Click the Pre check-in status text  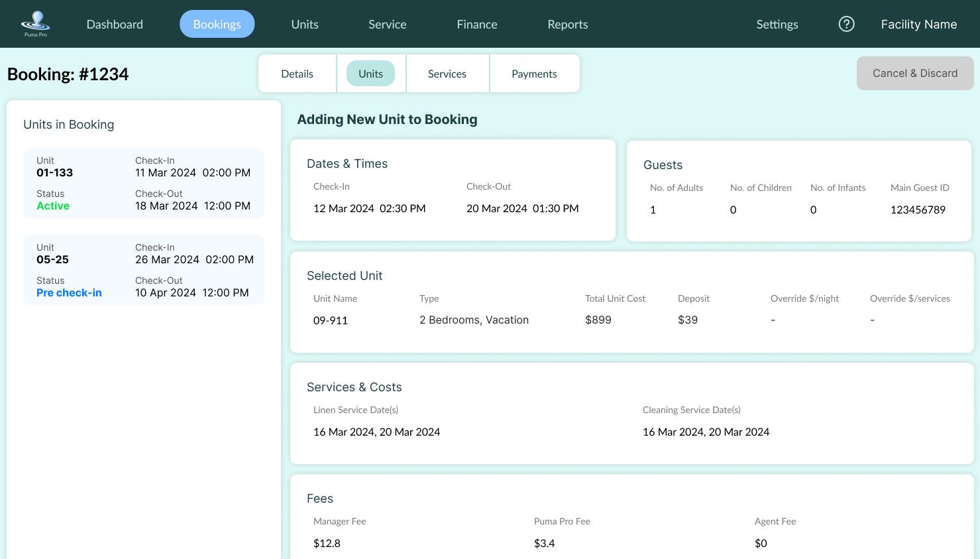[69, 293]
